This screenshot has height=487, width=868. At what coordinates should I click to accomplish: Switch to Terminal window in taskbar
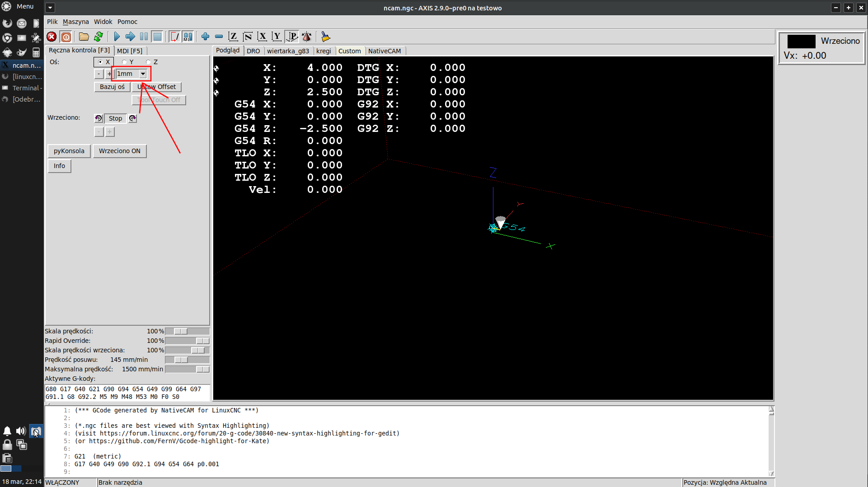pos(22,88)
